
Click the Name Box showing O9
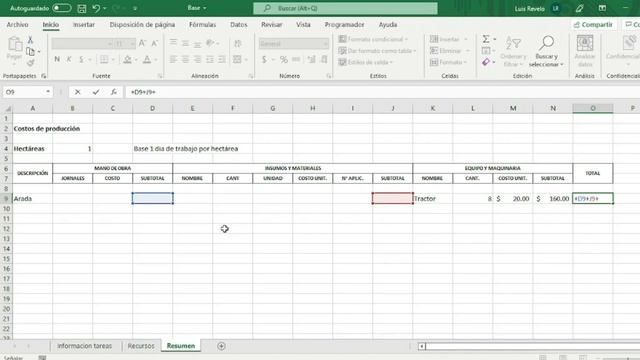coord(27,92)
